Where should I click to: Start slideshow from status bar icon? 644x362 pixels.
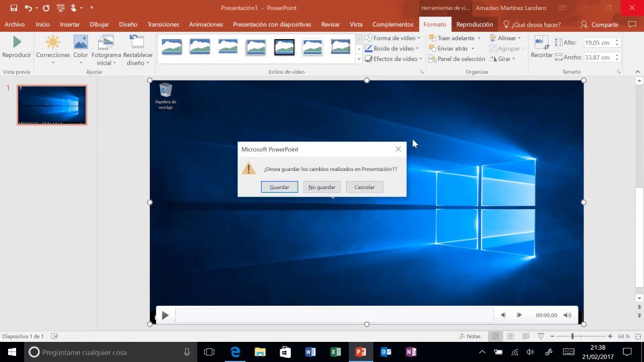[x=541, y=336]
